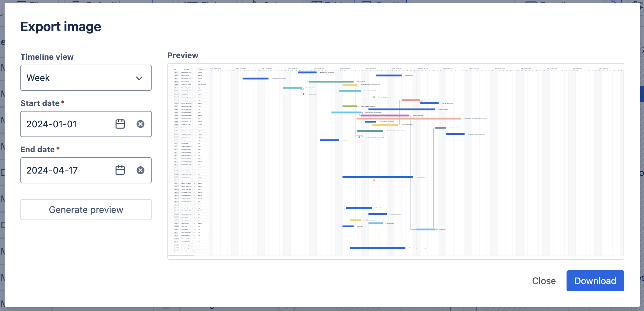The image size is (644, 311).
Task: Open the Start date calendar picker
Action: (x=120, y=124)
